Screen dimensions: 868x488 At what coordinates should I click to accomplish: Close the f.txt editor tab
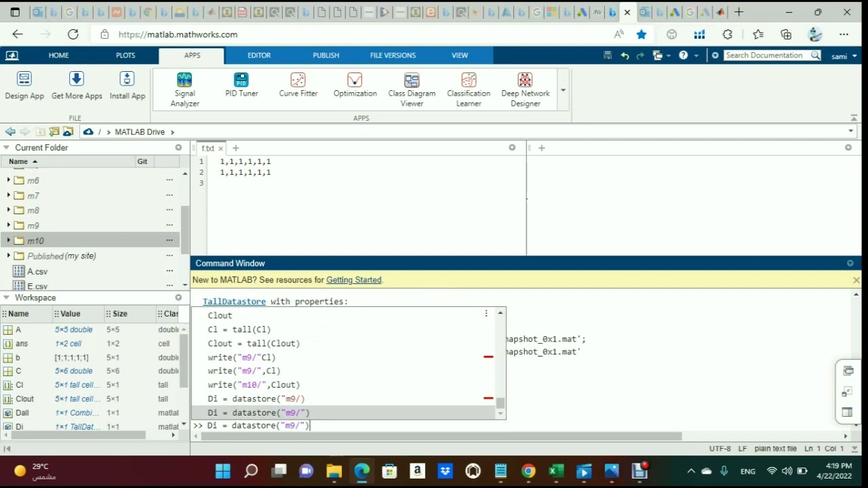[220, 148]
